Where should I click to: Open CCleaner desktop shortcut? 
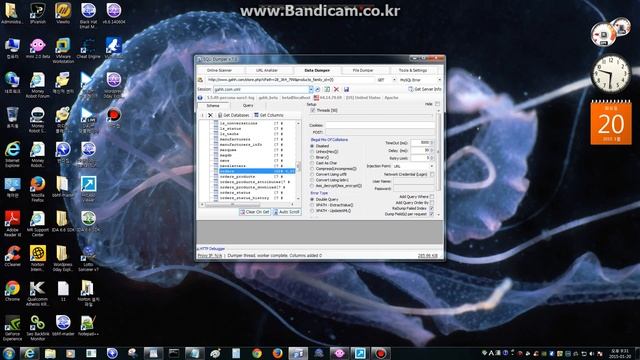click(x=13, y=256)
